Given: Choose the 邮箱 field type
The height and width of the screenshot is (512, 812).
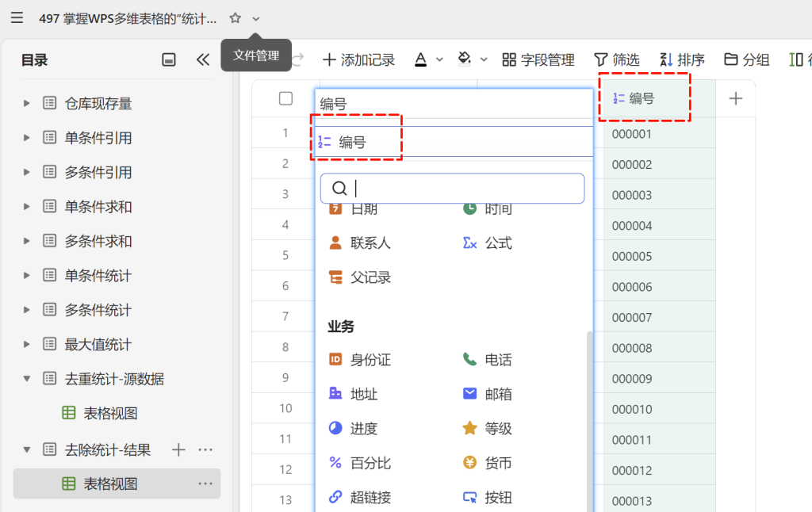Looking at the screenshot, I should [488, 394].
